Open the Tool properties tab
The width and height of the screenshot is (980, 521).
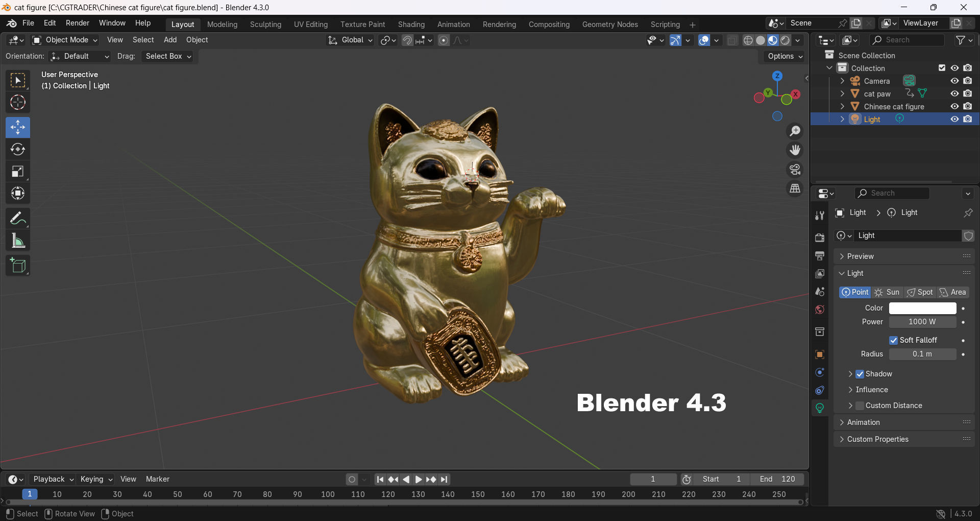coord(820,215)
